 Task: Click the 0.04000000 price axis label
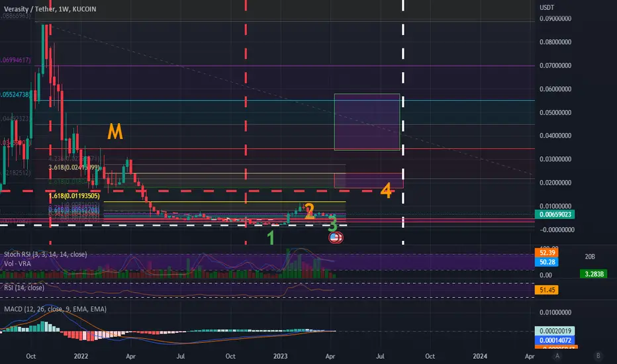coord(555,136)
